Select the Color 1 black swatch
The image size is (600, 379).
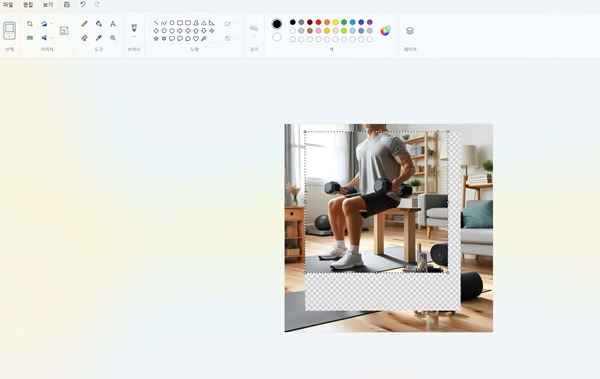tap(277, 24)
